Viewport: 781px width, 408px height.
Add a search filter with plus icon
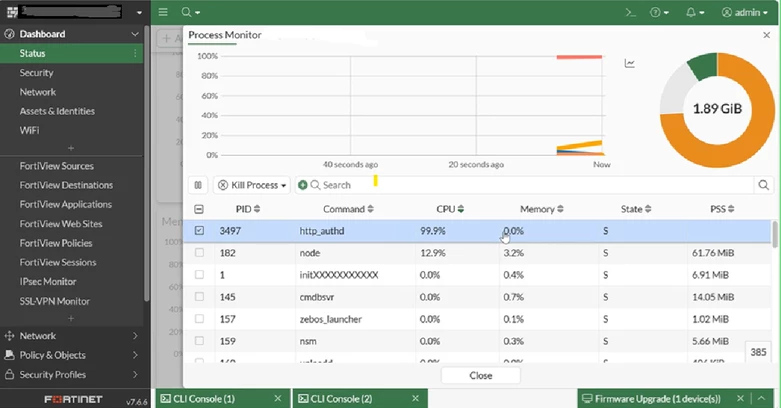tap(302, 185)
